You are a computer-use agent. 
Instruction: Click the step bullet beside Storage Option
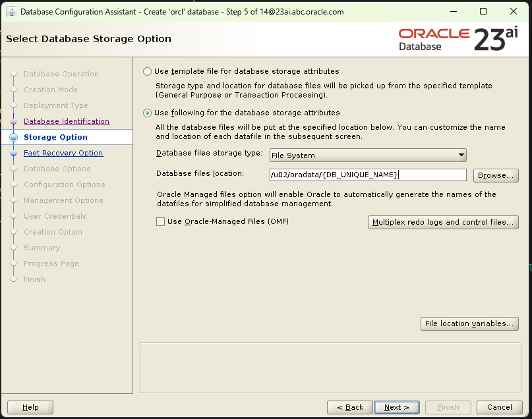tap(15, 137)
